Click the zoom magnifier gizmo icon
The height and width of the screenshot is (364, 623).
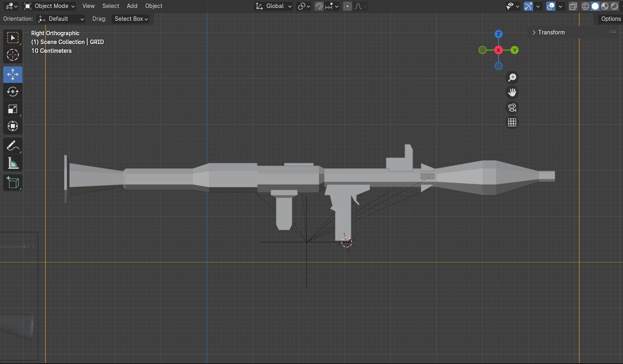click(512, 77)
